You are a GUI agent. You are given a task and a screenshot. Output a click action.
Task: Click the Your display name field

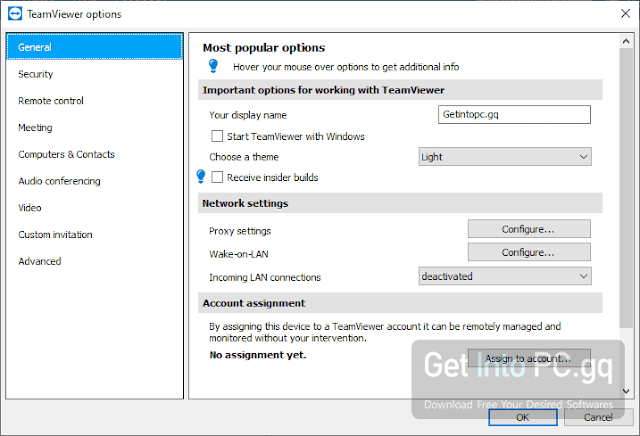[x=514, y=114]
